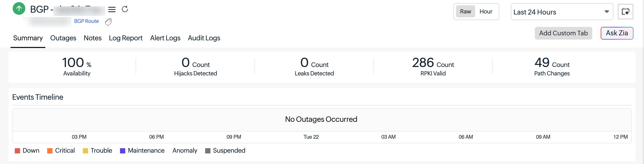Switch data view to Hour
This screenshot has height=164, width=644.
486,12
